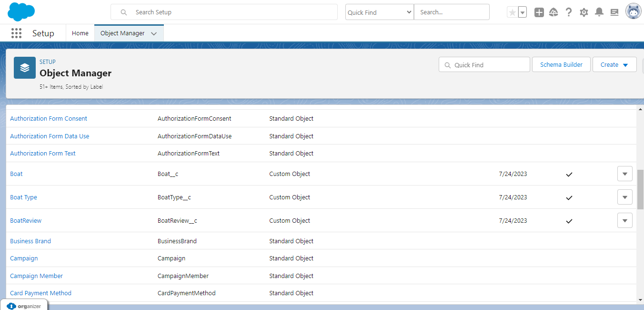Open the user profile avatar
The image size is (644, 310).
633,12
